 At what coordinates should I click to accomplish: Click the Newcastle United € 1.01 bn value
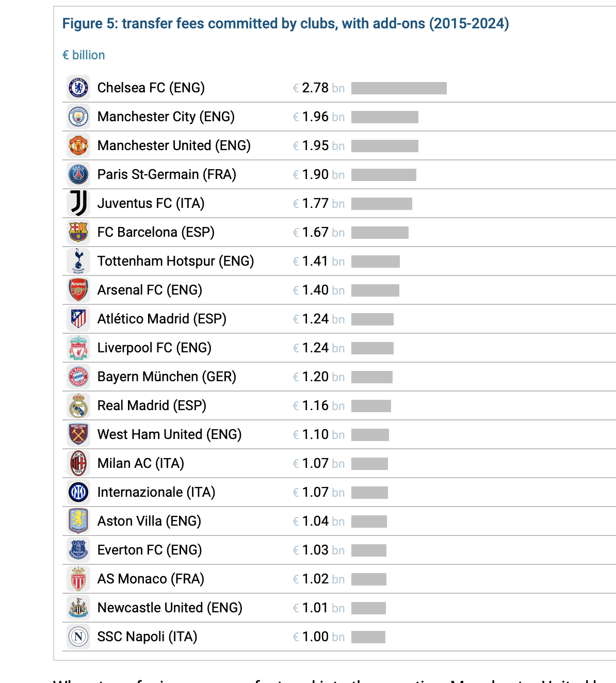[x=318, y=608]
